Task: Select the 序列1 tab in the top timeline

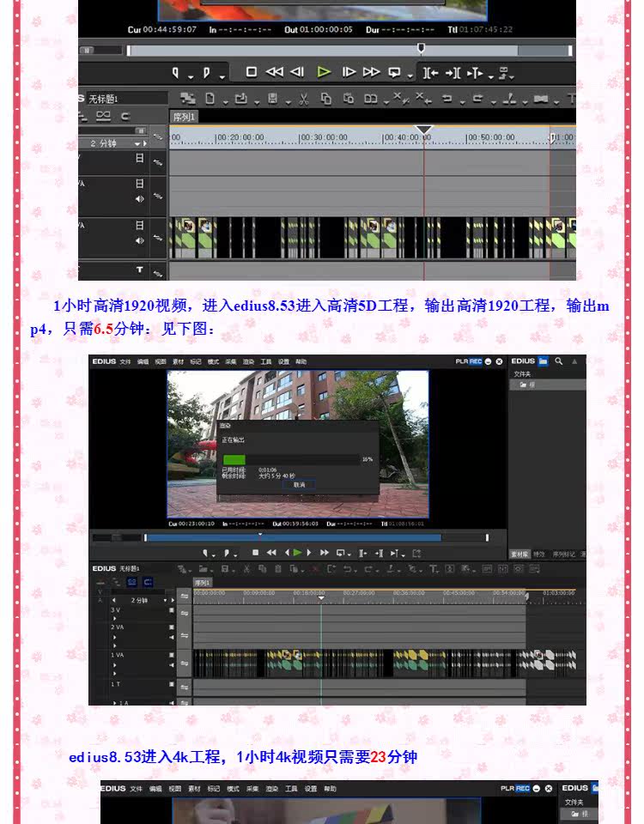Action: tap(184, 117)
